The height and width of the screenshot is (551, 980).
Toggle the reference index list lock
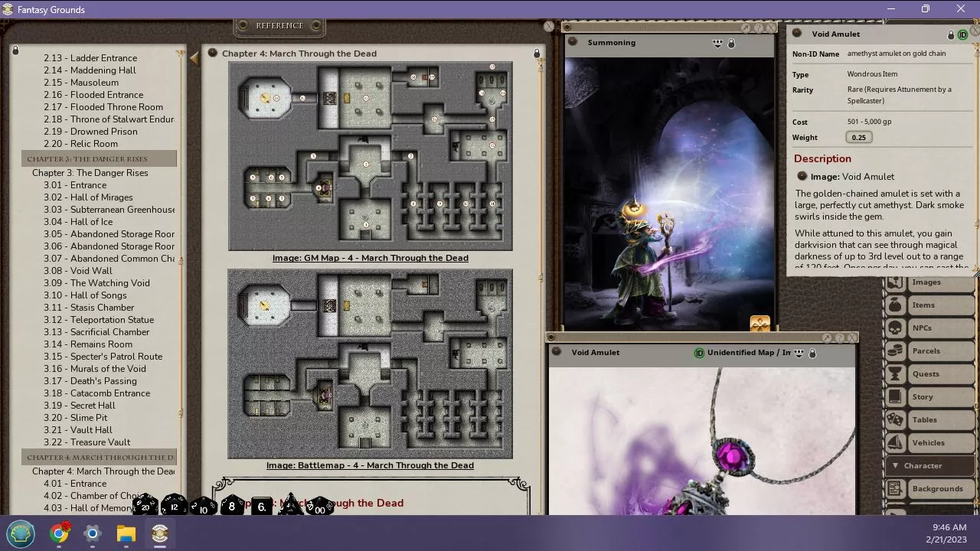click(15, 51)
